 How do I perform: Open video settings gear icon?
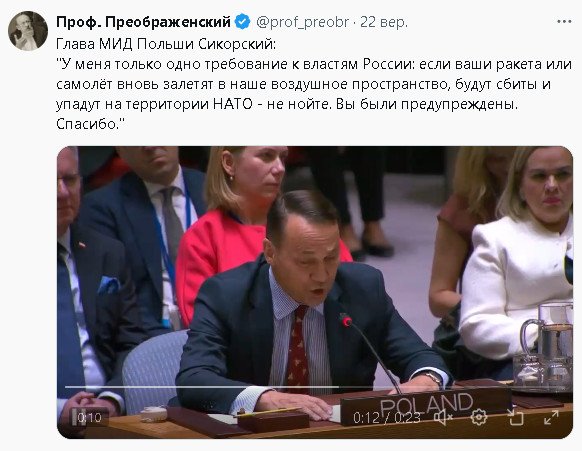coord(479,418)
